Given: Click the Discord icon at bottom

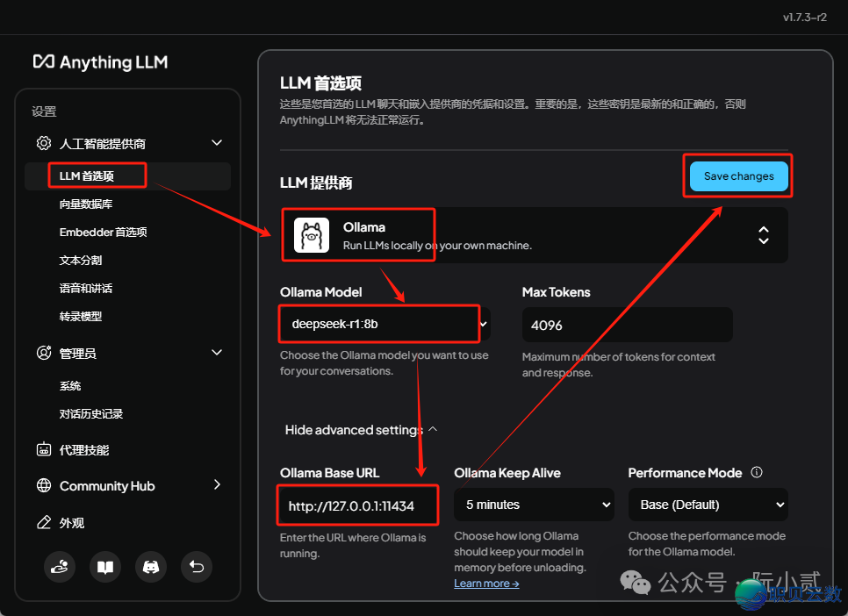Looking at the screenshot, I should (x=151, y=568).
